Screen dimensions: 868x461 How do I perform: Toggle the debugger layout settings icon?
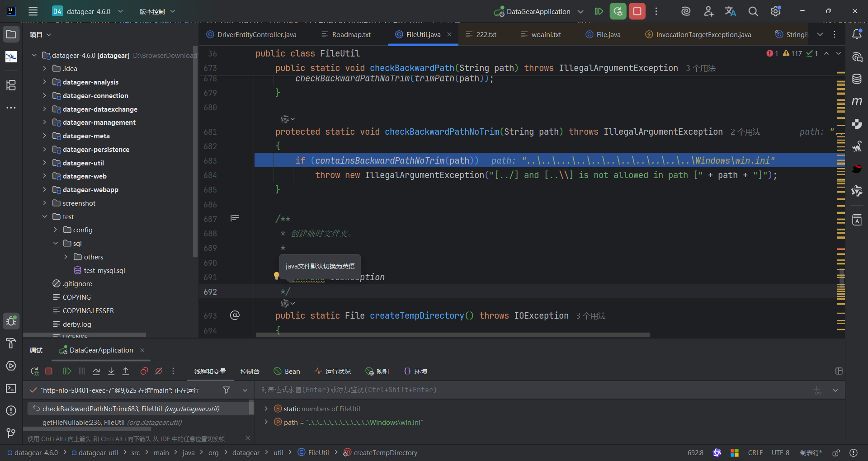[x=839, y=371]
